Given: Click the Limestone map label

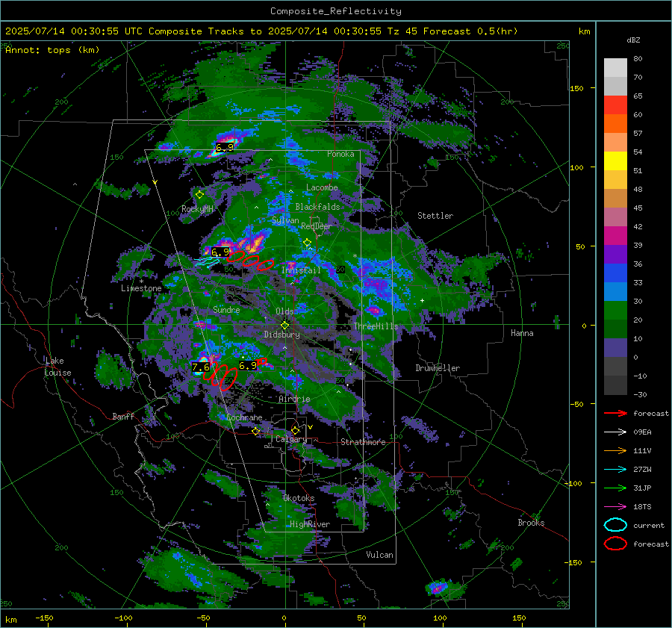Looking at the screenshot, I should coord(141,288).
